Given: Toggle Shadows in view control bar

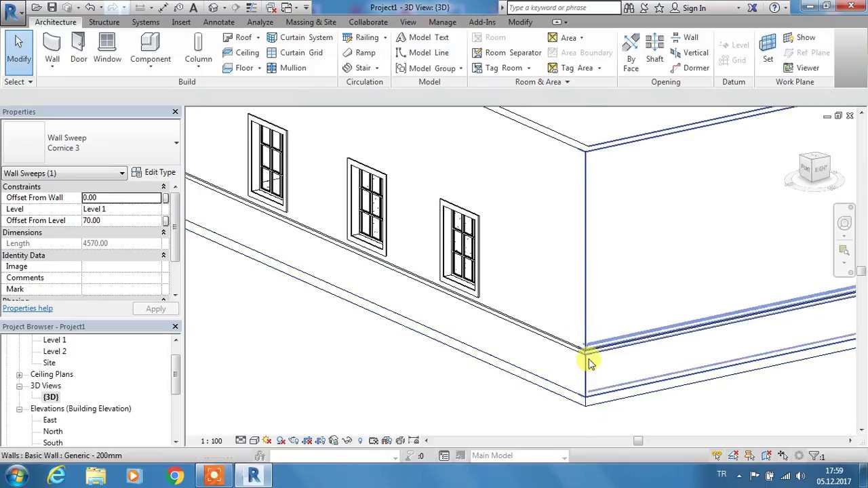Looking at the screenshot, I should [281, 441].
